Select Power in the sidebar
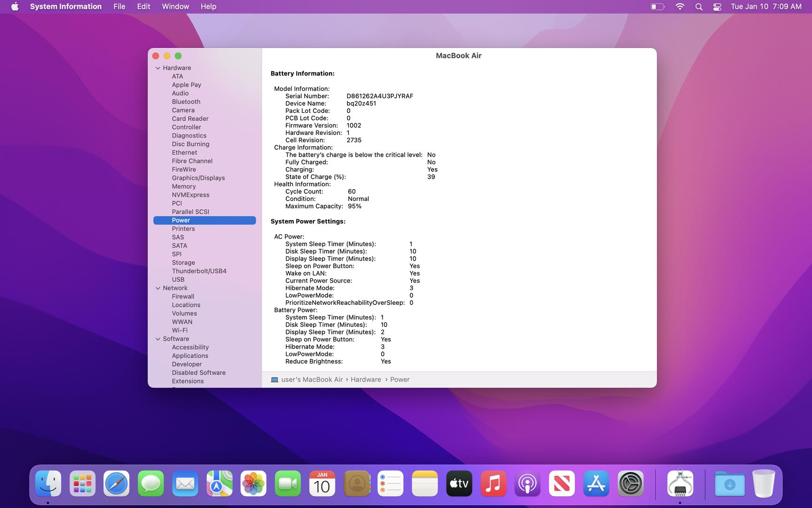This screenshot has height=508, width=812. pos(204,220)
